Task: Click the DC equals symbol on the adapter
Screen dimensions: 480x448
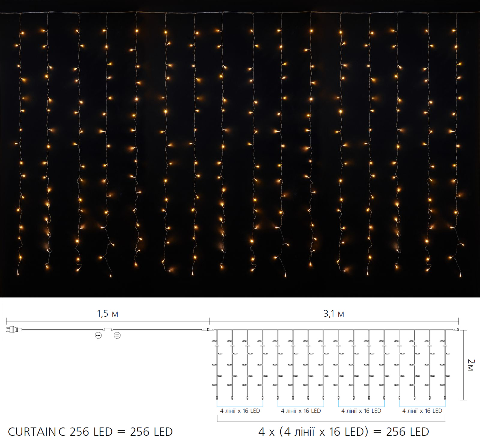Action: pyautogui.click(x=117, y=336)
